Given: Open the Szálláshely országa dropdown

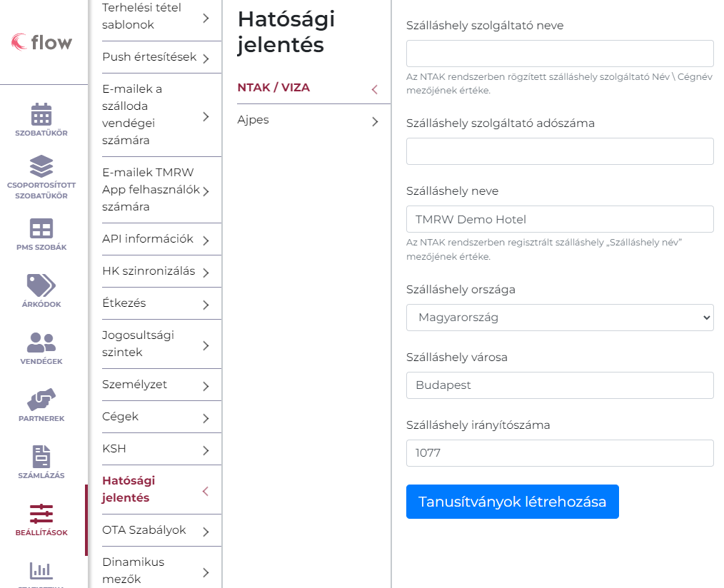Looking at the screenshot, I should [560, 318].
